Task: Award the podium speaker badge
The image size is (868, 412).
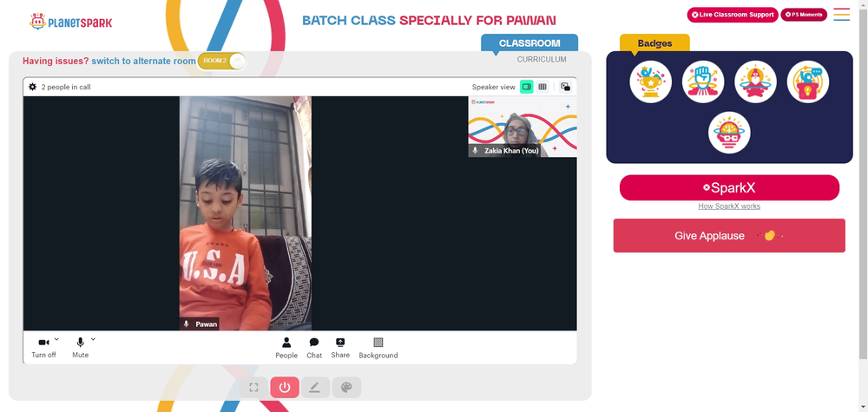Action: coord(807,82)
